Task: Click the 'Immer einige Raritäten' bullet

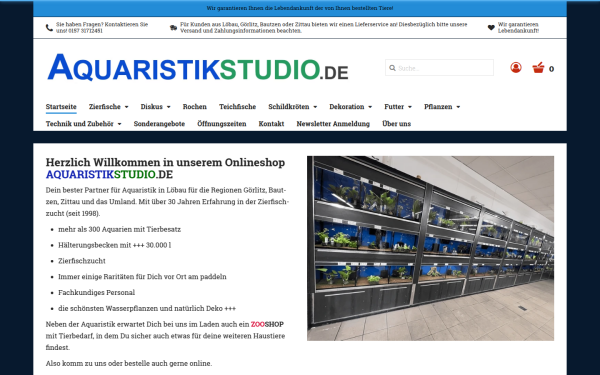Action: coord(142,277)
